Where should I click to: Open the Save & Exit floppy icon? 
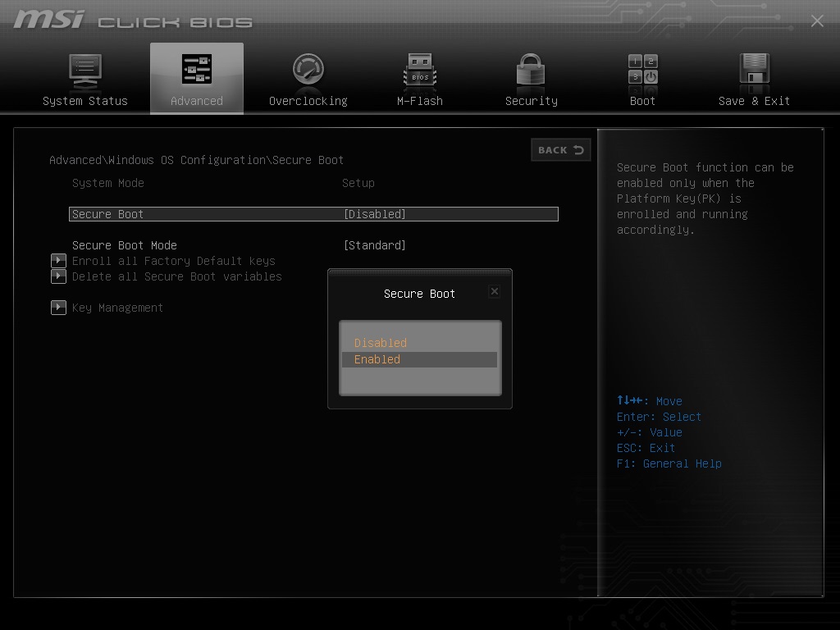click(x=755, y=69)
